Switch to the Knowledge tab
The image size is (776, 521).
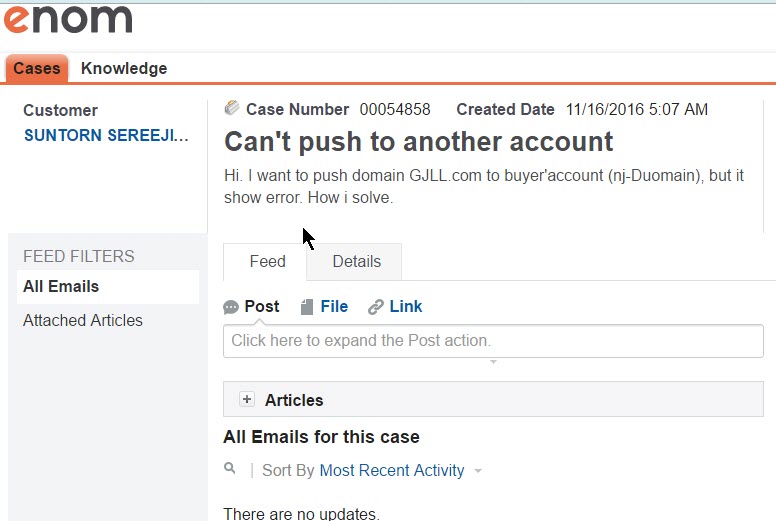click(x=124, y=69)
